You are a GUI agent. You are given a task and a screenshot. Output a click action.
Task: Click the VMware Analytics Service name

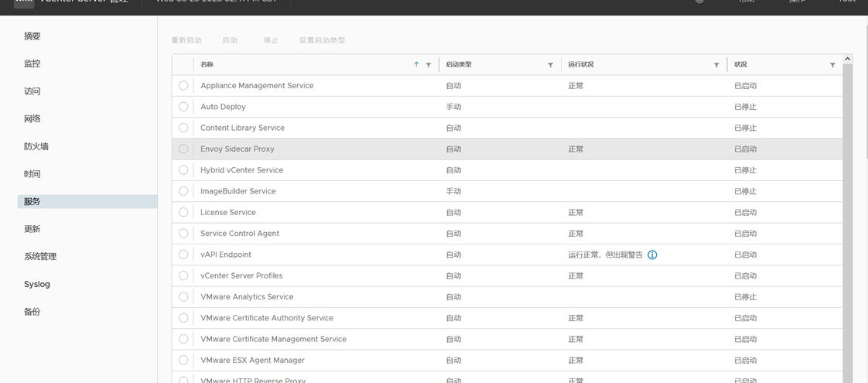[x=247, y=296]
